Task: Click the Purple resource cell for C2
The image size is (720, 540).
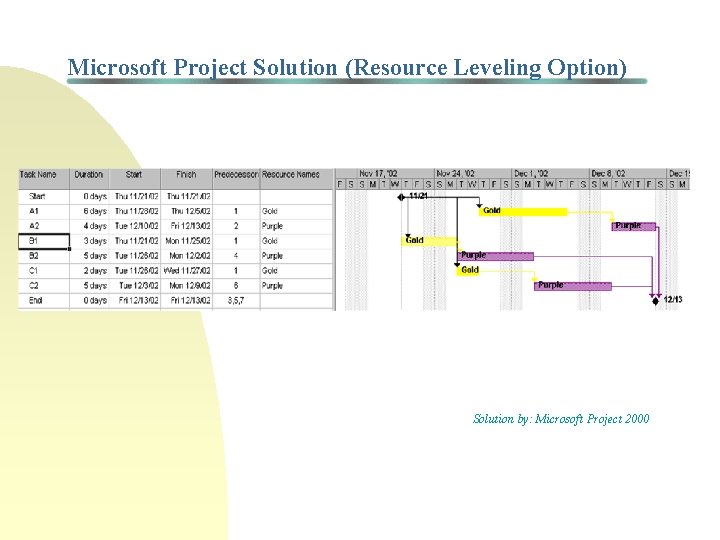Action: [296, 286]
